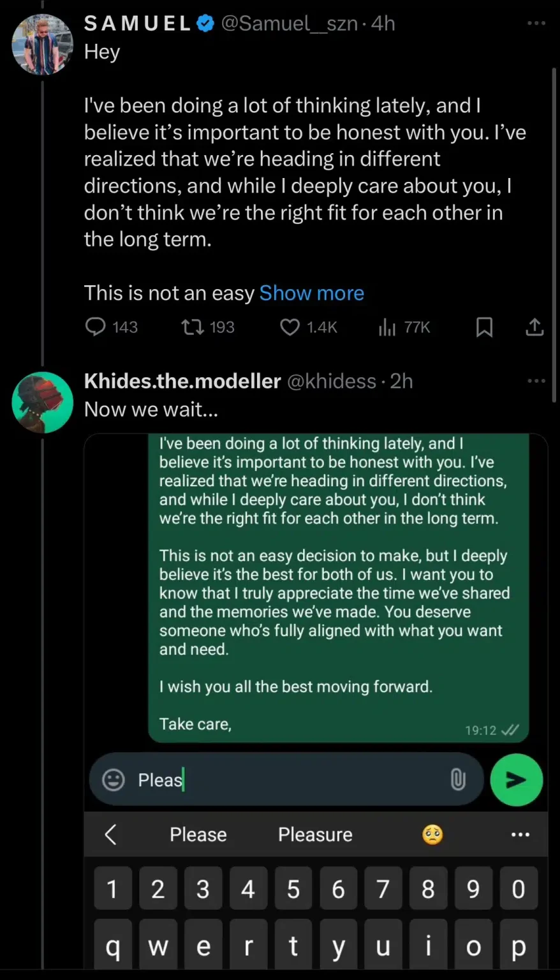Image resolution: width=560 pixels, height=980 pixels.
Task: Choose the "Please" word suggestion
Action: click(198, 835)
